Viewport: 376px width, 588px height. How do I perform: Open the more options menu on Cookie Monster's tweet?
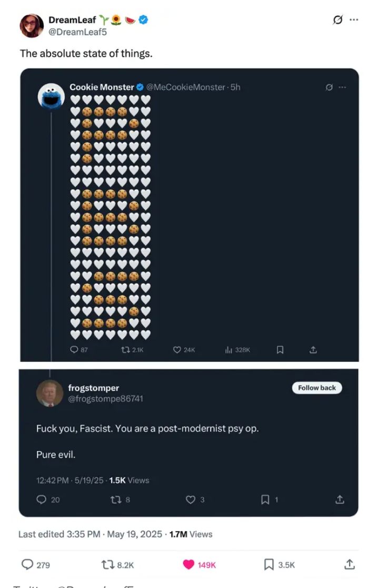pyautogui.click(x=341, y=87)
